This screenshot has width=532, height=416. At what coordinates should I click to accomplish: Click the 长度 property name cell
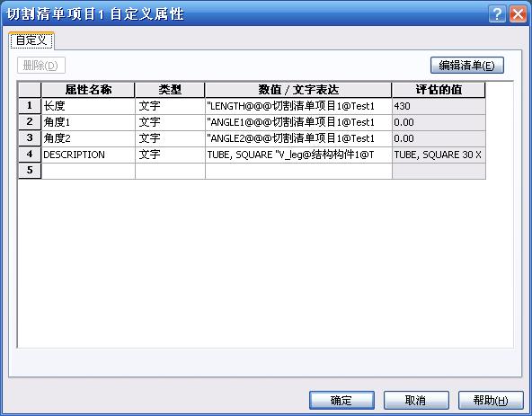point(88,106)
